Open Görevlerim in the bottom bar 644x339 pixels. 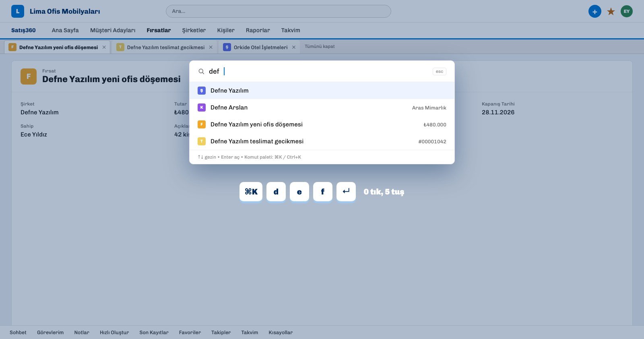click(50, 333)
